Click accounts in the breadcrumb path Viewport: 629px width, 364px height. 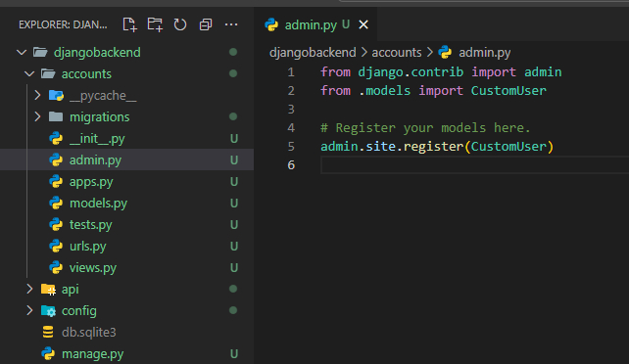(x=397, y=53)
